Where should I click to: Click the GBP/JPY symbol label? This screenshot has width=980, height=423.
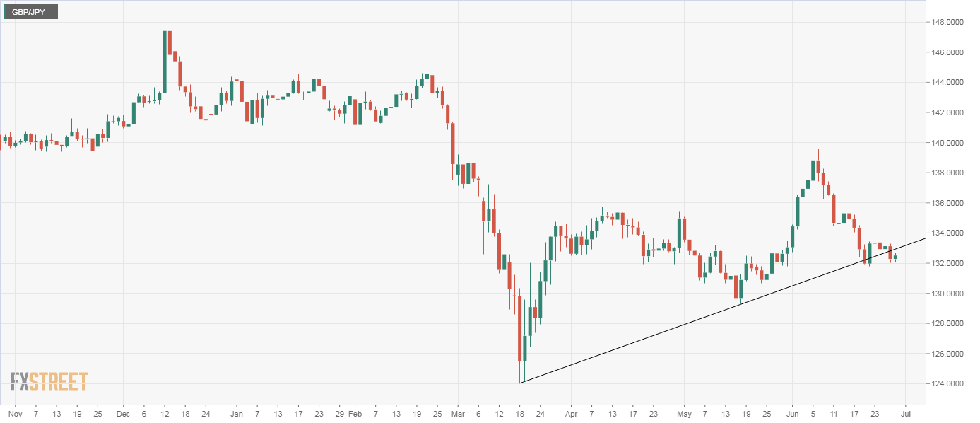click(x=30, y=12)
